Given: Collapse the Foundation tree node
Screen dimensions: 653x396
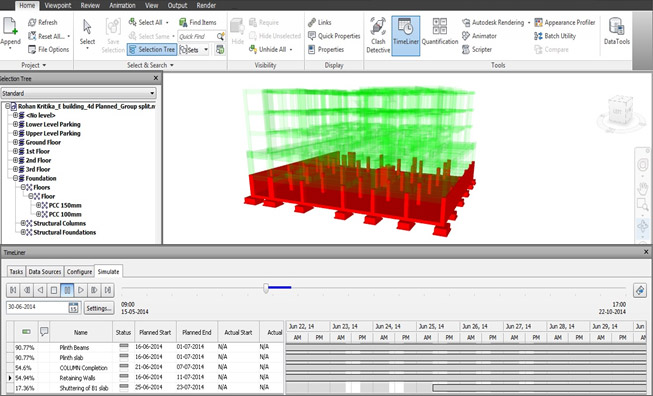Looking at the screenshot, I should coord(15,178).
